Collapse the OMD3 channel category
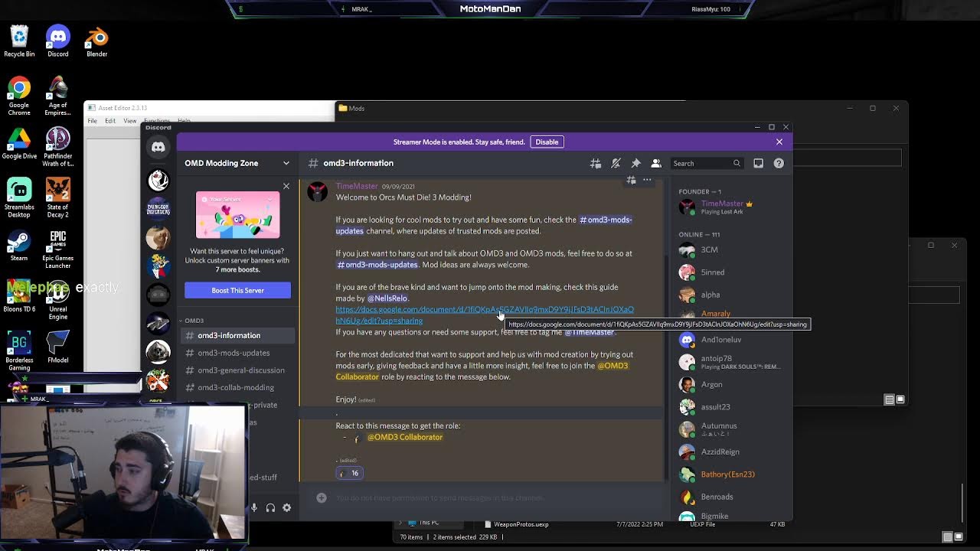The height and width of the screenshot is (551, 980). (194, 321)
